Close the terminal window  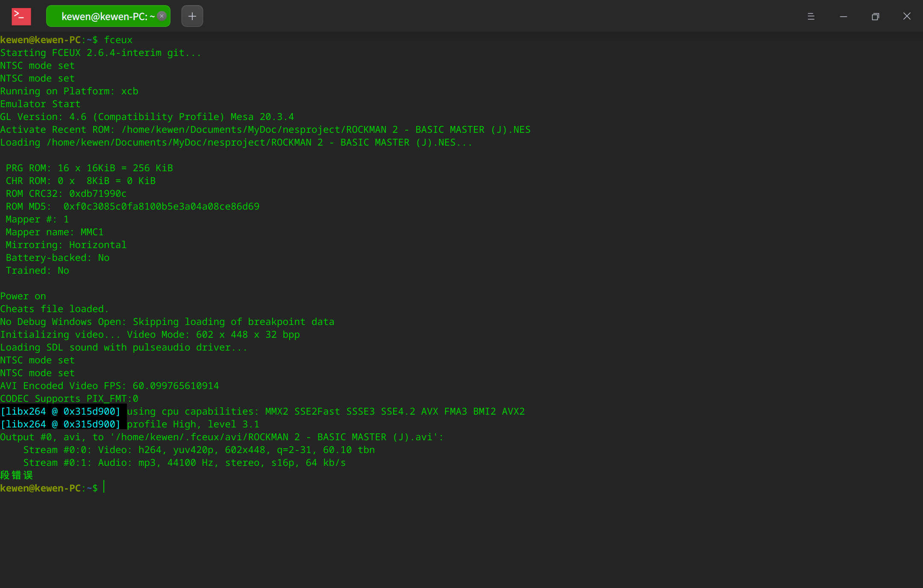pyautogui.click(x=907, y=16)
